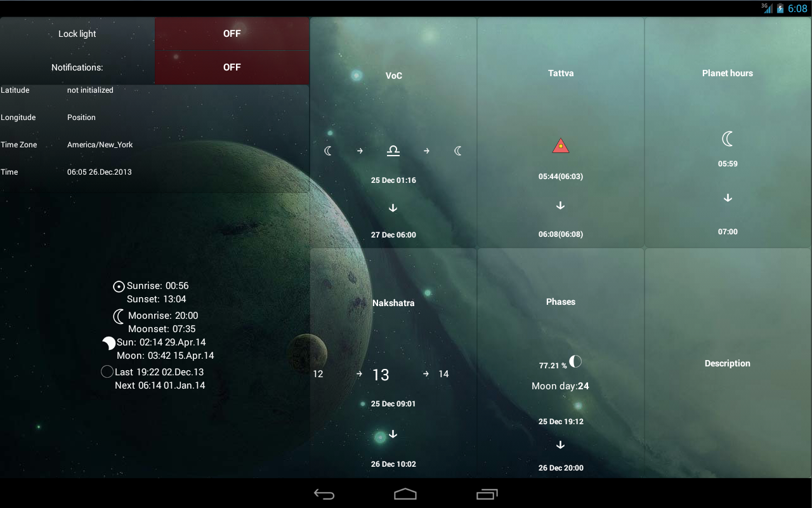The height and width of the screenshot is (508, 812).
Task: Tap the 3G signal icon in the status bar
Action: (768, 8)
